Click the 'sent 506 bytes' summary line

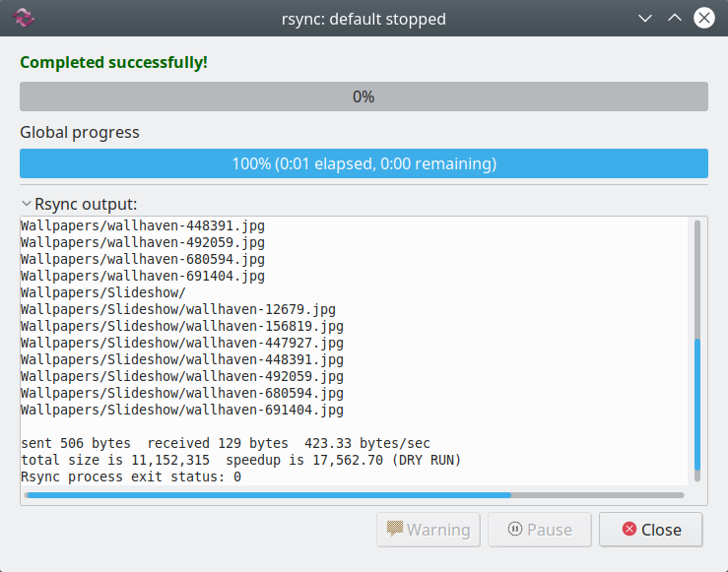click(226, 443)
